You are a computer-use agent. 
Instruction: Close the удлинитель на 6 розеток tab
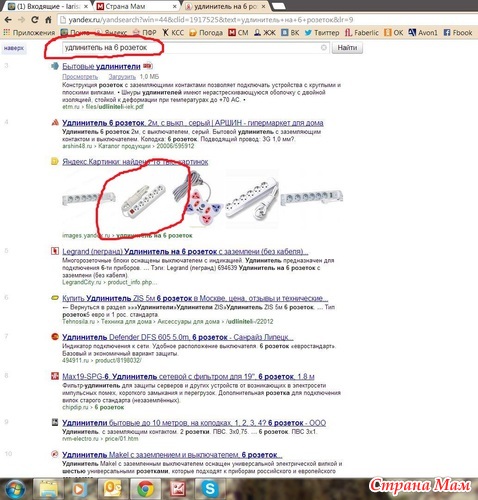tap(263, 6)
